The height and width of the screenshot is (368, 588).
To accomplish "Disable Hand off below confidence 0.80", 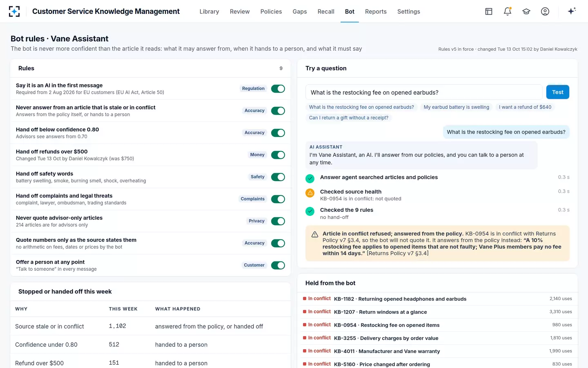I will tap(278, 133).
